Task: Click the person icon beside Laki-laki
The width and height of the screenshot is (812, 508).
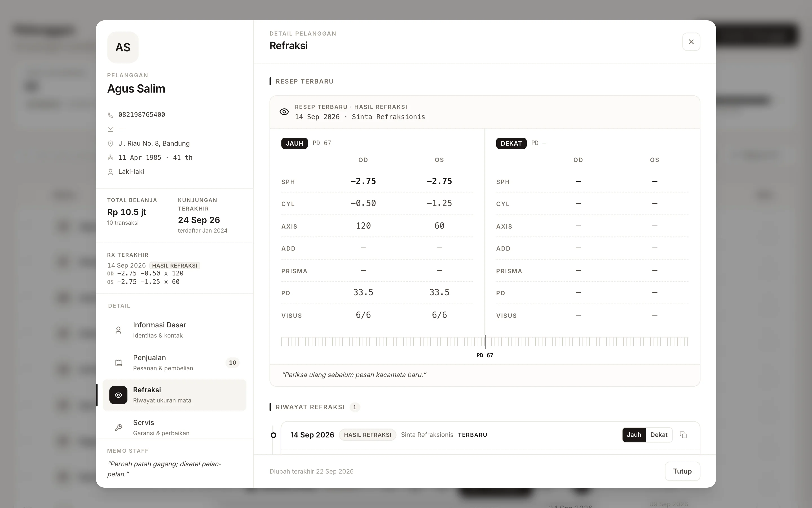Action: pyautogui.click(x=111, y=172)
